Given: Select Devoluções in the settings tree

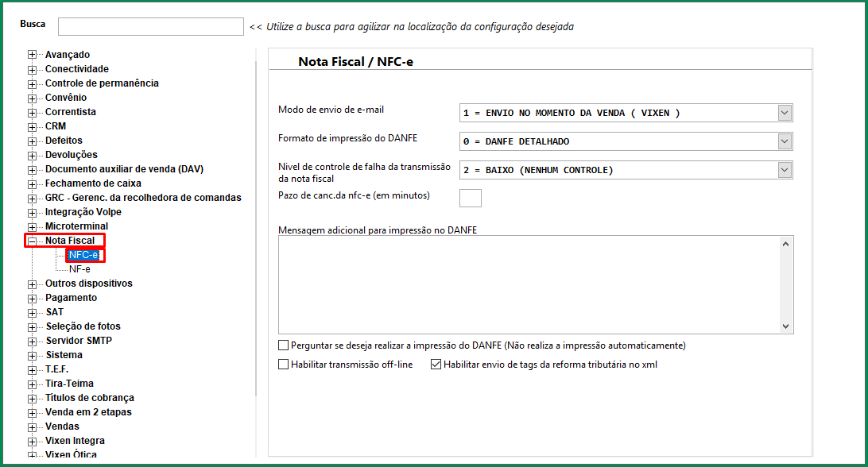Looking at the screenshot, I should click(72, 155).
